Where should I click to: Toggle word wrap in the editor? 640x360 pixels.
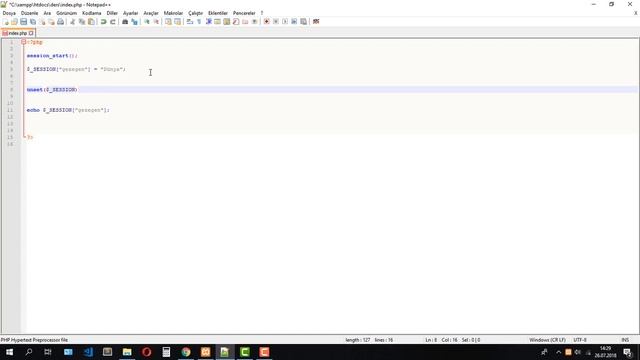pos(190,22)
